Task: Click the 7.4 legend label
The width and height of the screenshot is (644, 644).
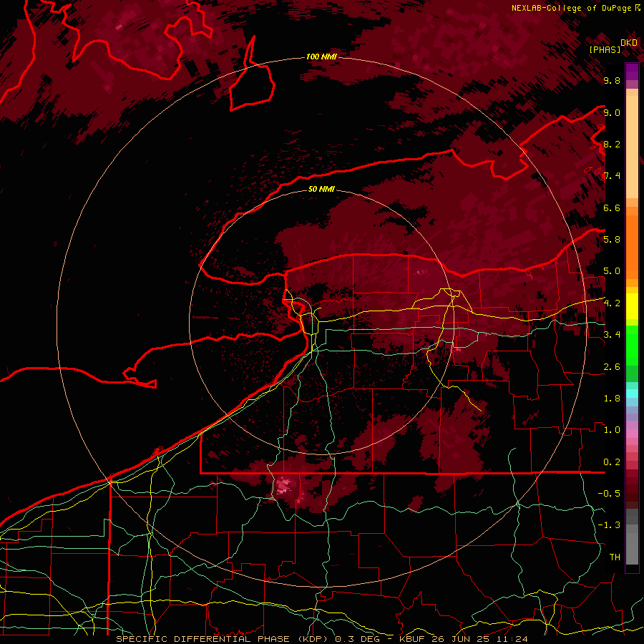Action: click(x=612, y=176)
